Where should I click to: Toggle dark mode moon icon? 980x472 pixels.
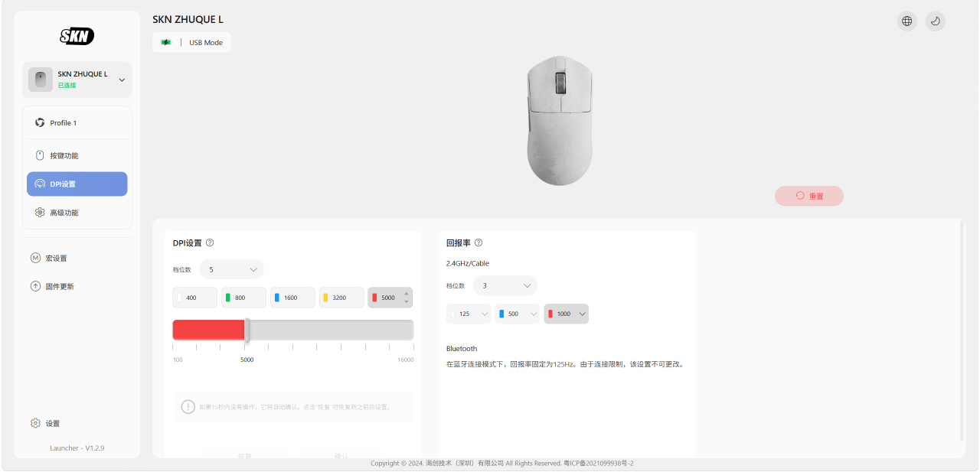[935, 21]
